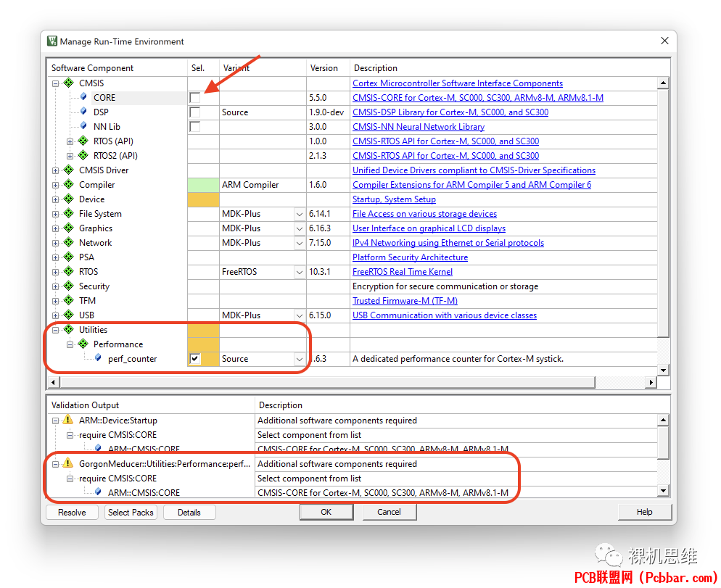Open the Startup, System Setup link

point(394,199)
